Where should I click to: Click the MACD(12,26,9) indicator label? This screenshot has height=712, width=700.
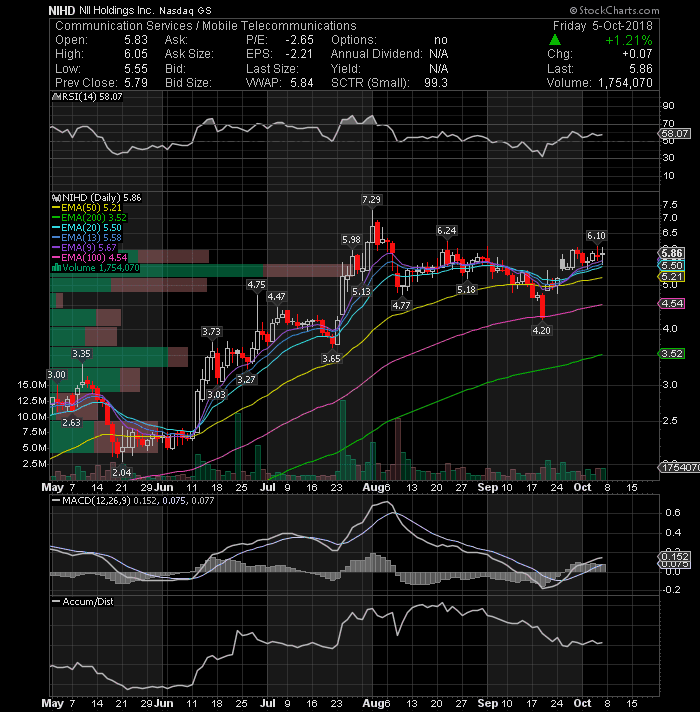click(133, 500)
